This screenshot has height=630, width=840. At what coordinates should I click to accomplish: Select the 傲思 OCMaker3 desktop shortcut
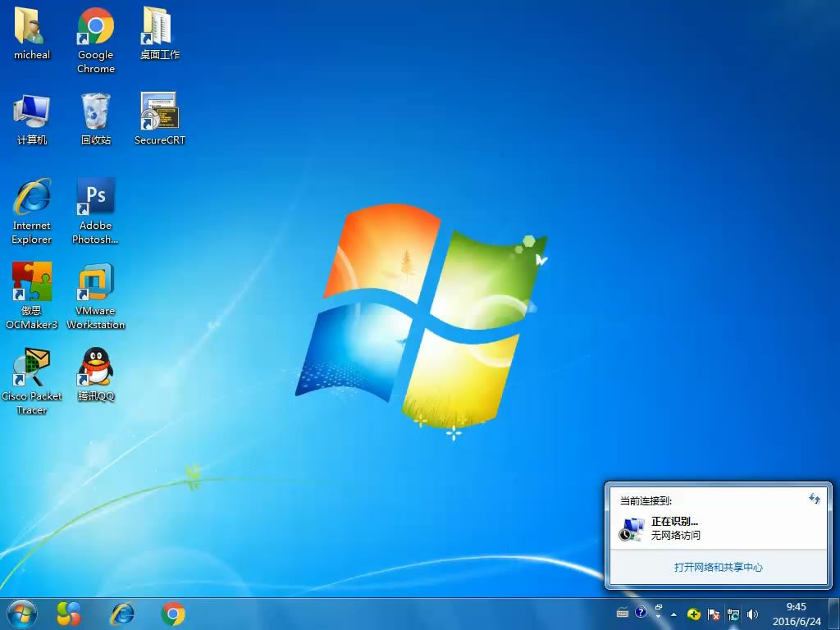click(32, 295)
